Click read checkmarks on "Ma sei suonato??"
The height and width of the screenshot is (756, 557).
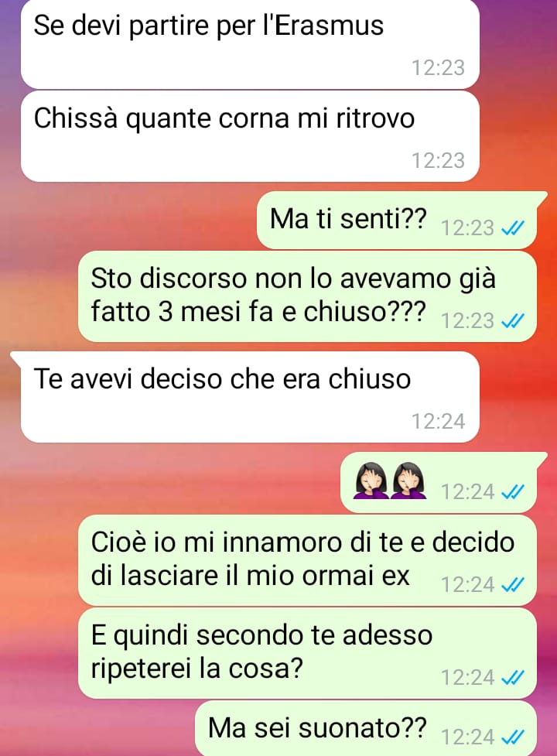coord(513,737)
